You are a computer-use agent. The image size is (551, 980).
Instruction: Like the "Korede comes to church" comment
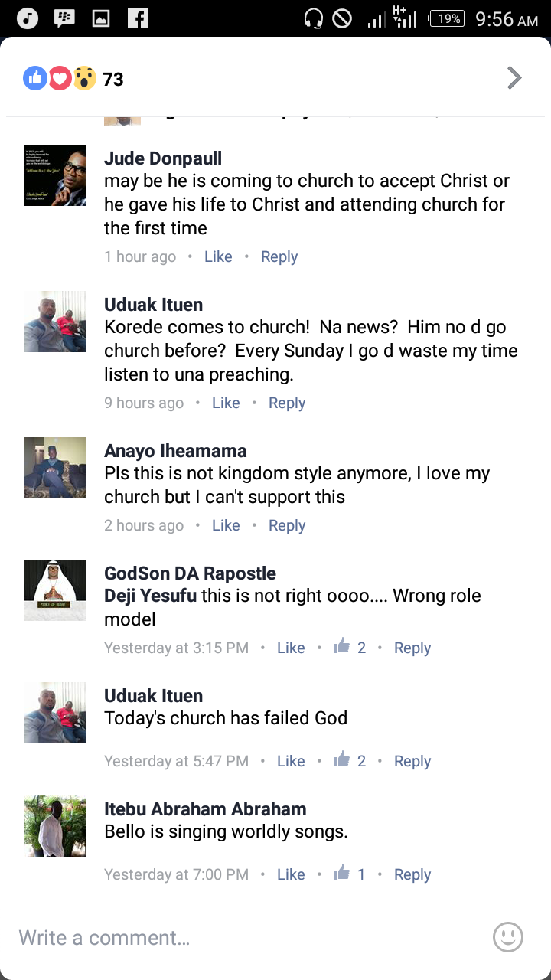click(226, 403)
